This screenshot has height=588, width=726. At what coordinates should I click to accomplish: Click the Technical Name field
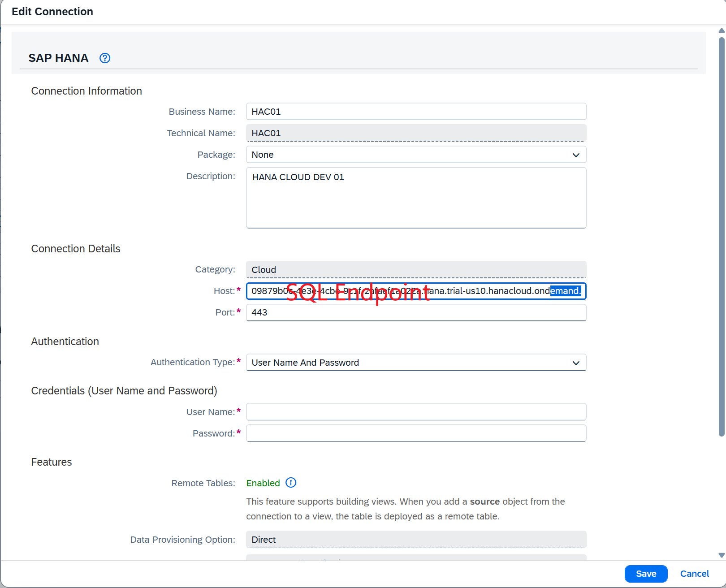416,133
